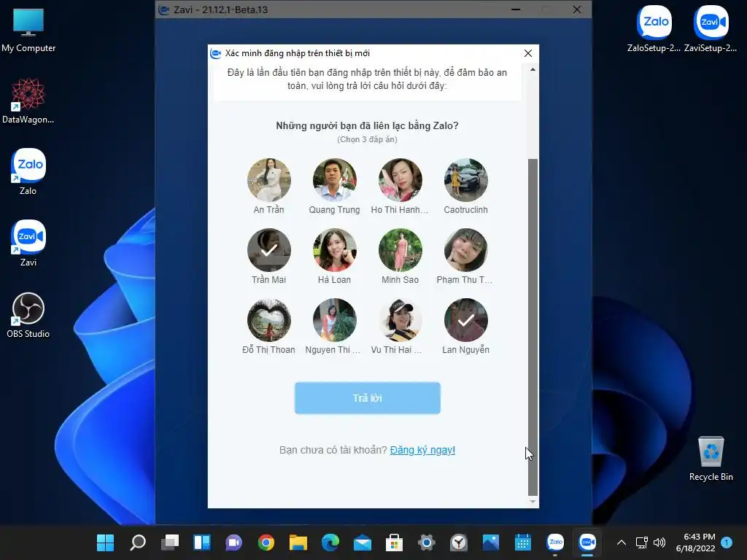Open File Explorer from taskbar
The width and height of the screenshot is (747, 560).
[x=298, y=542]
